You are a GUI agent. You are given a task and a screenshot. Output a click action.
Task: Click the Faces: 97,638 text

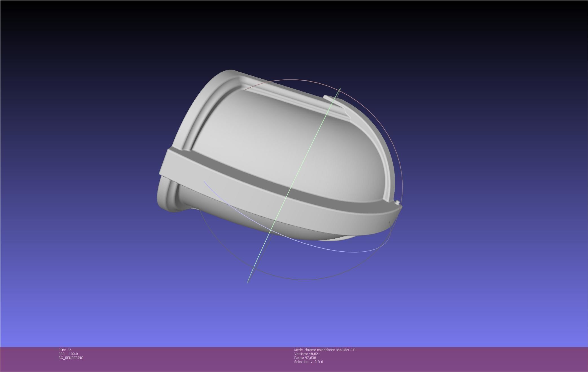click(x=305, y=358)
